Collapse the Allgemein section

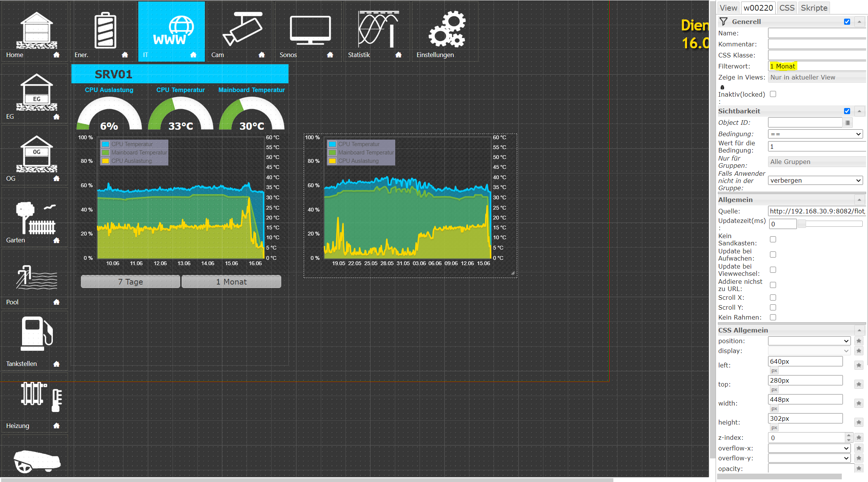(x=859, y=200)
